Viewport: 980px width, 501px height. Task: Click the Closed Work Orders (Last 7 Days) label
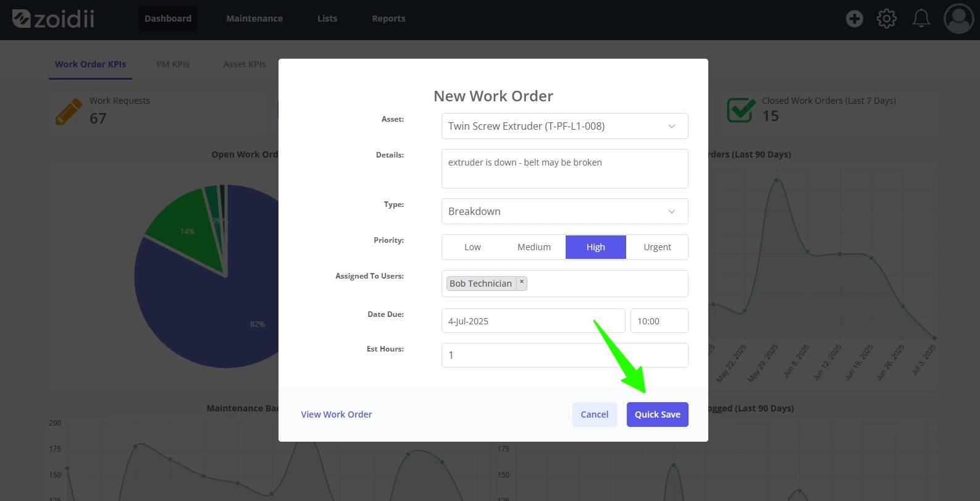pos(829,101)
